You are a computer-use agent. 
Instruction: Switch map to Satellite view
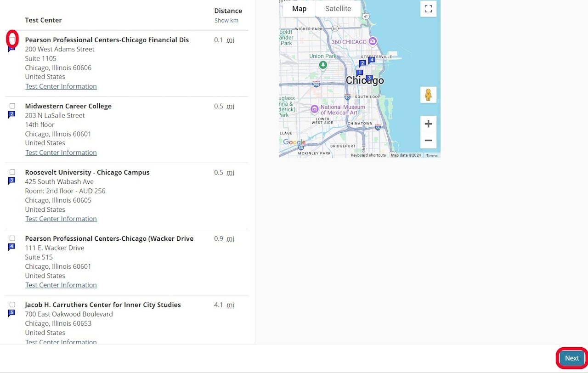[x=338, y=9]
